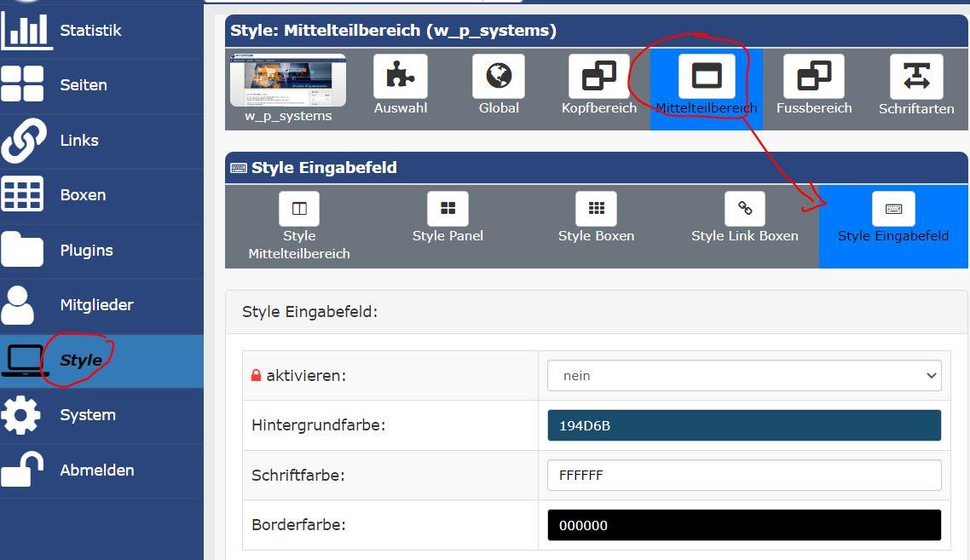The width and height of the screenshot is (970, 560).
Task: Go to Seiten in the sidebar
Action: [84, 85]
